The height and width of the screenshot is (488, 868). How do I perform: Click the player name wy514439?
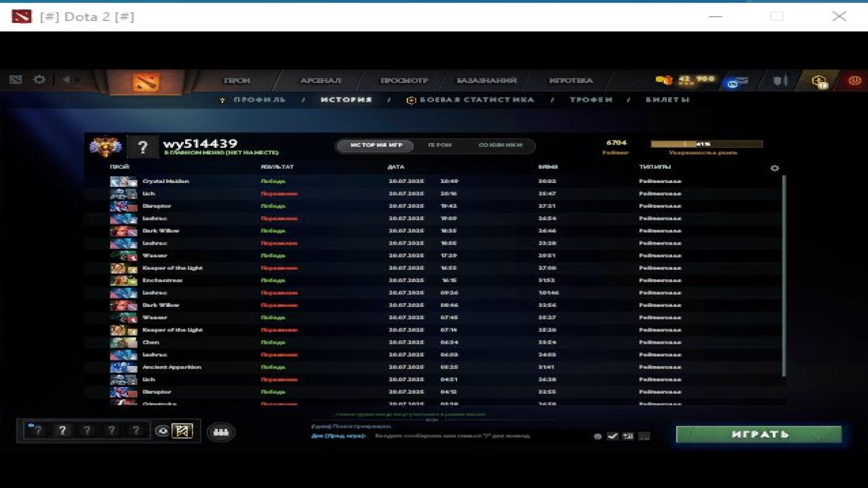click(x=200, y=144)
